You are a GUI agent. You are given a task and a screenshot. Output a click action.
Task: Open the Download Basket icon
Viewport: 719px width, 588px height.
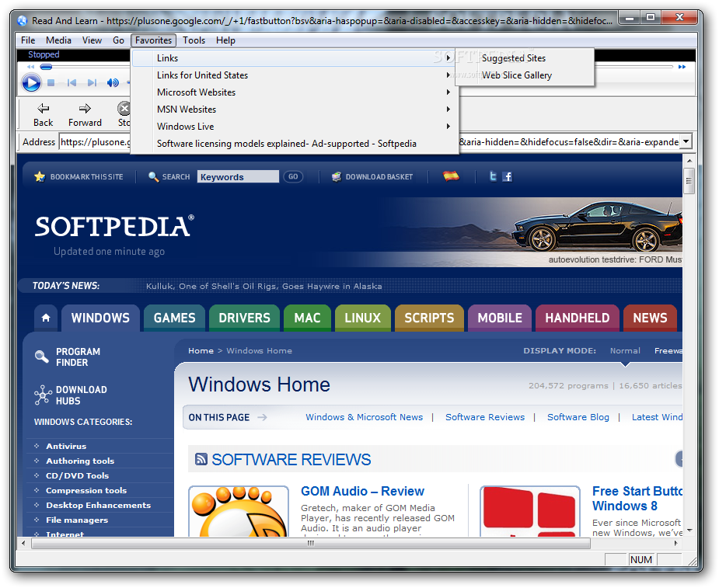[337, 176]
